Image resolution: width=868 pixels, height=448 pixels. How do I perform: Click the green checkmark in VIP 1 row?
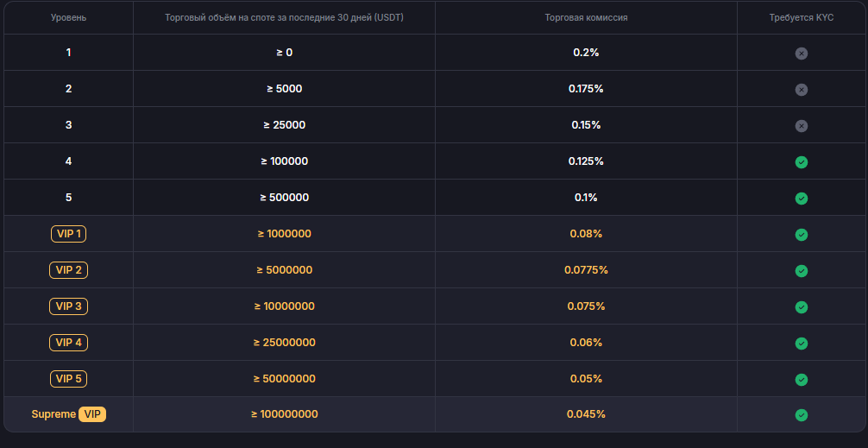click(x=801, y=235)
